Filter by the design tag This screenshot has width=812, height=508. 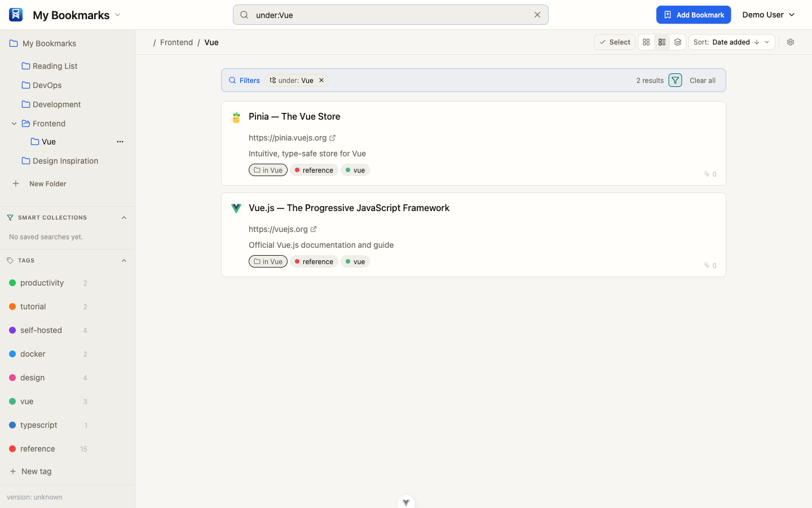point(32,378)
